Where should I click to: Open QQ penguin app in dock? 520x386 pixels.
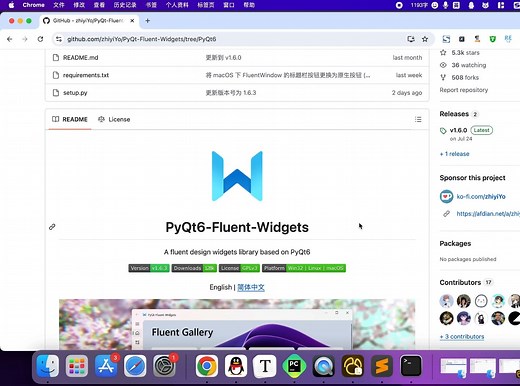(x=236, y=366)
